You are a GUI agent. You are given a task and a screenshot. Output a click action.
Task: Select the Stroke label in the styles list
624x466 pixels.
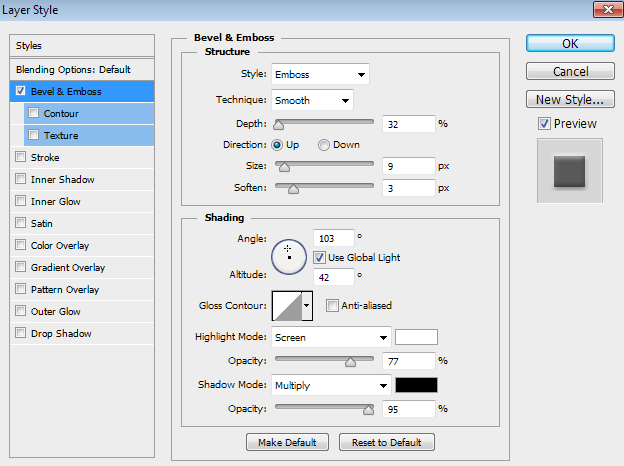tap(45, 158)
